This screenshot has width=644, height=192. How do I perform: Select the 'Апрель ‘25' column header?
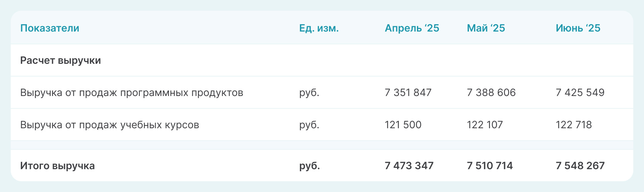[412, 28]
